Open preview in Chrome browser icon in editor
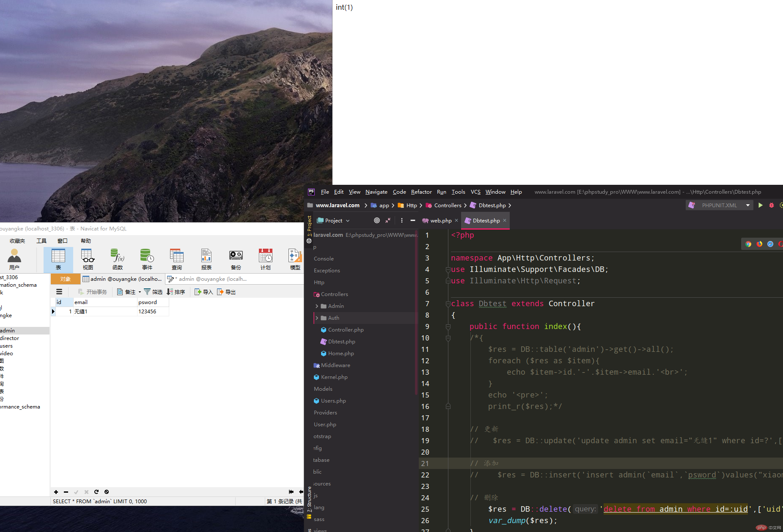Image resolution: width=783 pixels, height=532 pixels. (748, 244)
